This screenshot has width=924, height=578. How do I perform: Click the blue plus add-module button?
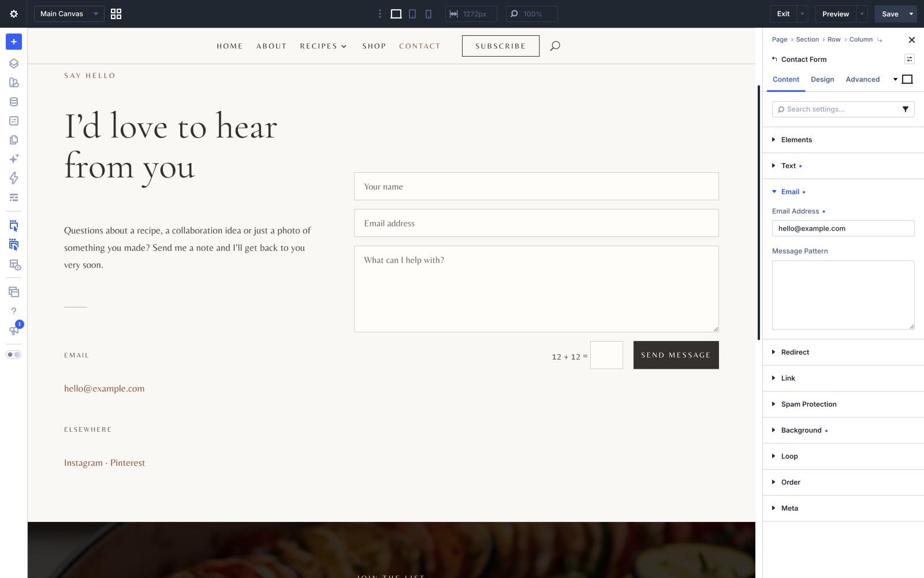click(x=14, y=42)
